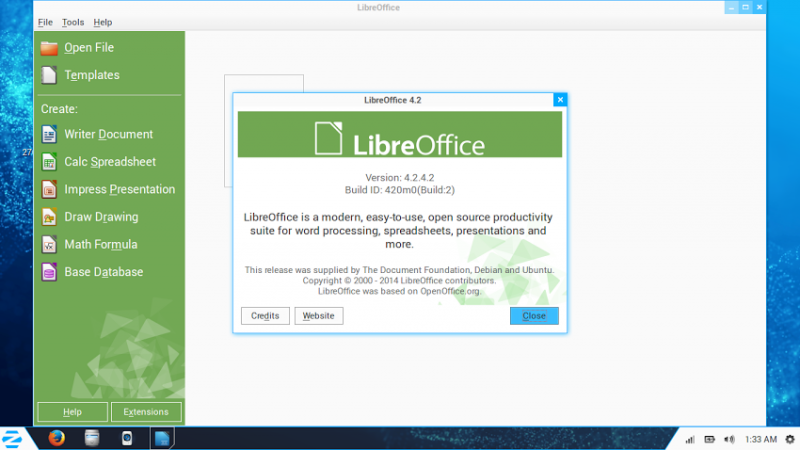800x450 pixels.
Task: Select the LibreOffice window taskbar entry
Action: (x=162, y=438)
